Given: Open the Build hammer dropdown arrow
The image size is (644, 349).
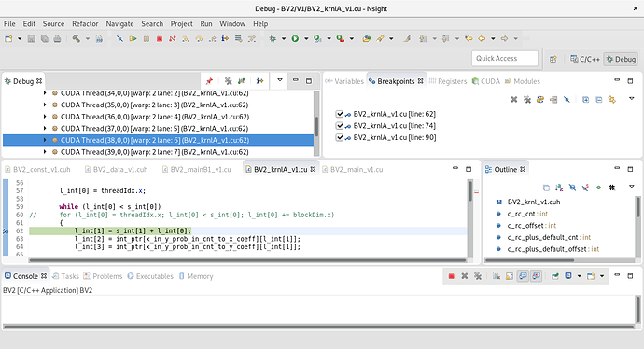Looking at the screenshot, I should pos(87,38).
